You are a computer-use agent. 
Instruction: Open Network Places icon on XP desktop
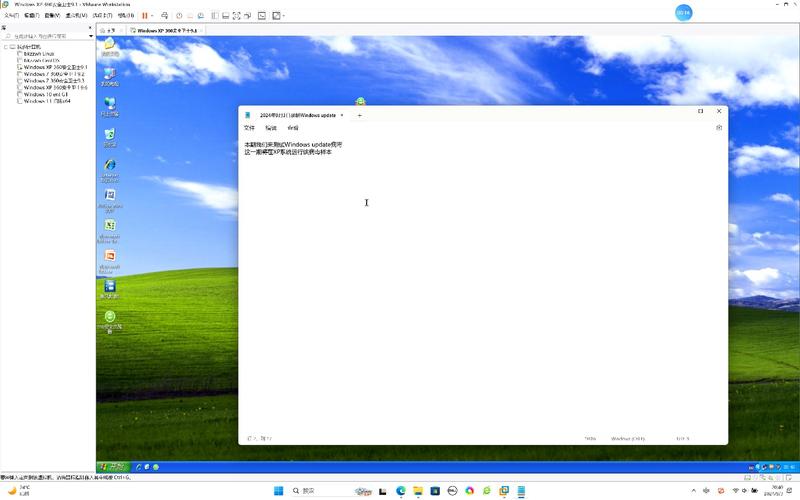coord(110,107)
